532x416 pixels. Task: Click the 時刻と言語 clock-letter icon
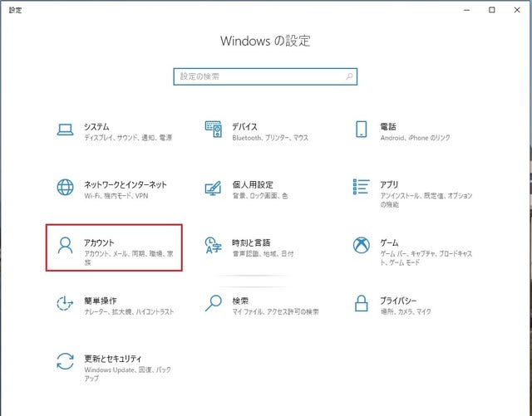(214, 245)
